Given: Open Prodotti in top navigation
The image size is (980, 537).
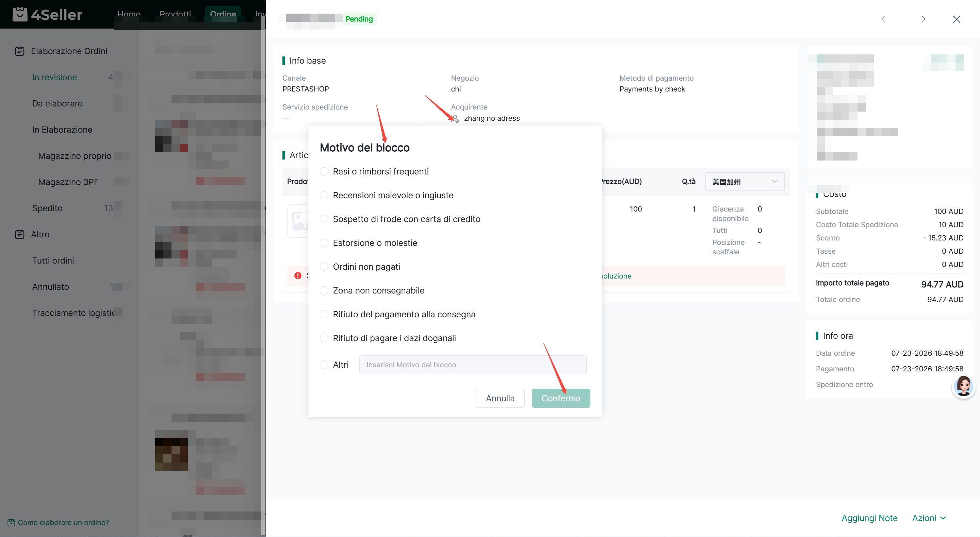Looking at the screenshot, I should pos(175,14).
